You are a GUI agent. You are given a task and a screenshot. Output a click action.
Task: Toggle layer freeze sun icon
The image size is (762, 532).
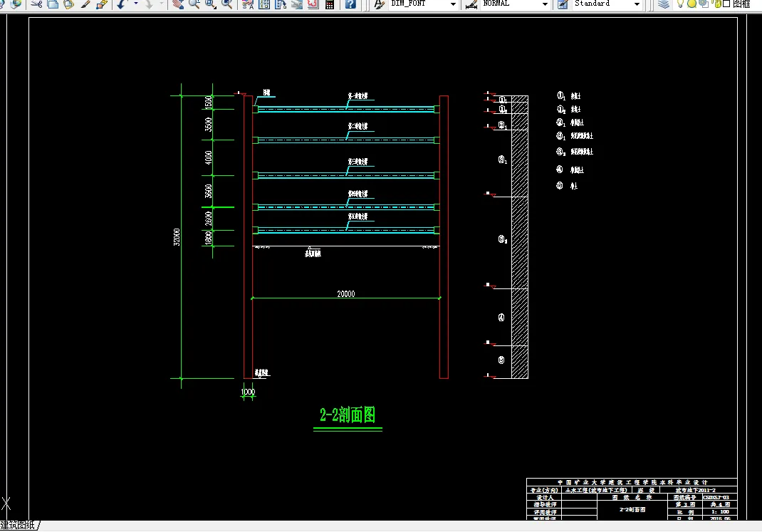pos(692,4)
